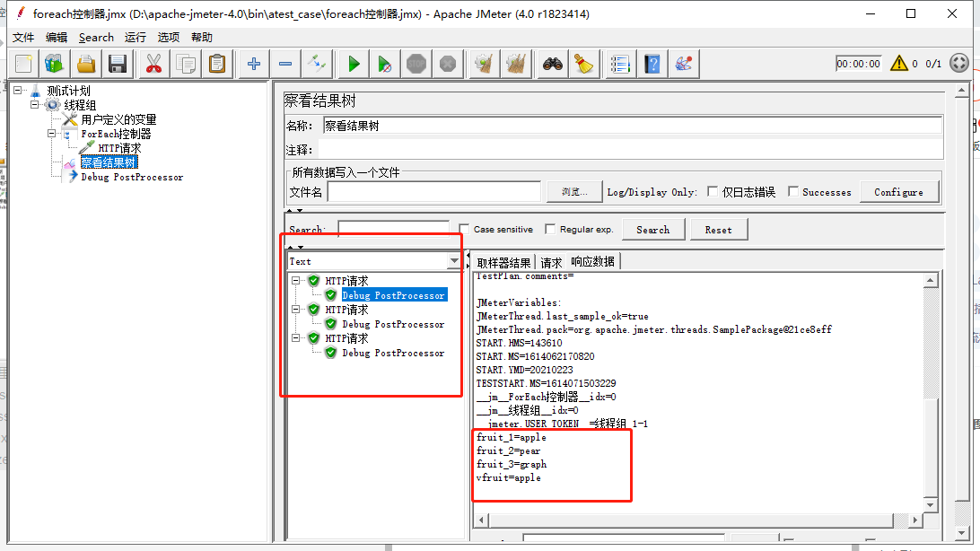The image size is (980, 551).
Task: Select the second Debug PostProcessor result
Action: 393,324
